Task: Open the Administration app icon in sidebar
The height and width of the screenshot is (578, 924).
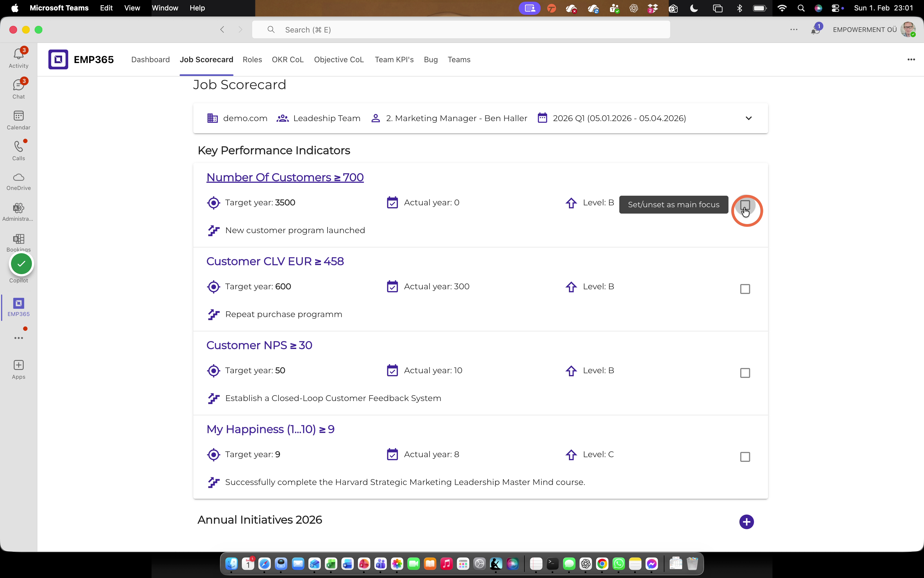Action: (x=18, y=212)
